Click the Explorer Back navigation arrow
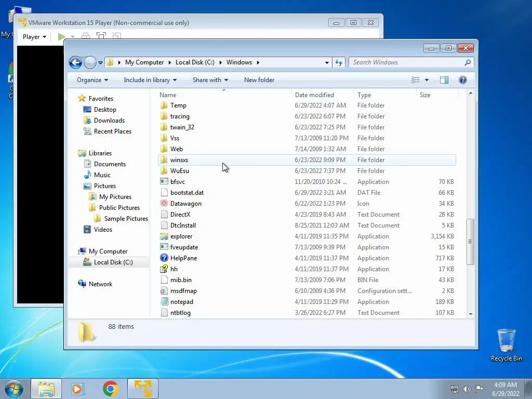Viewport: 532px width, 399px height. point(75,62)
